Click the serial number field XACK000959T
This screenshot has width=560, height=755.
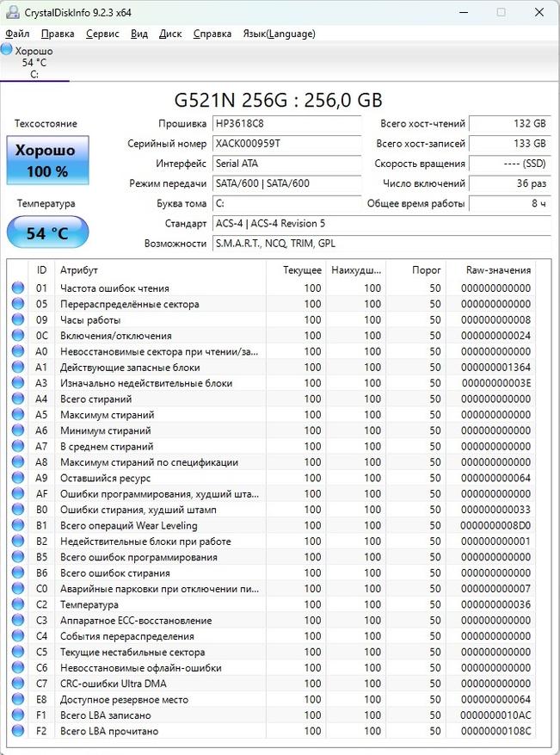pos(286,144)
